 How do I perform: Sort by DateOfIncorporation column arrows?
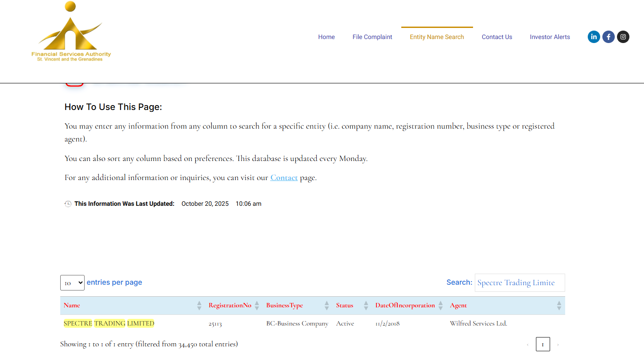coord(440,306)
